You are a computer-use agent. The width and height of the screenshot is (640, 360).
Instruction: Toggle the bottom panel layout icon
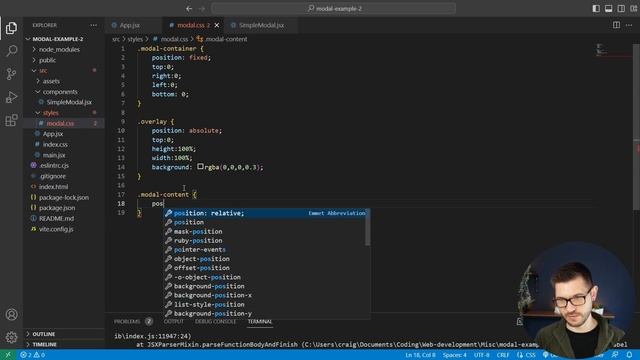(x=609, y=8)
